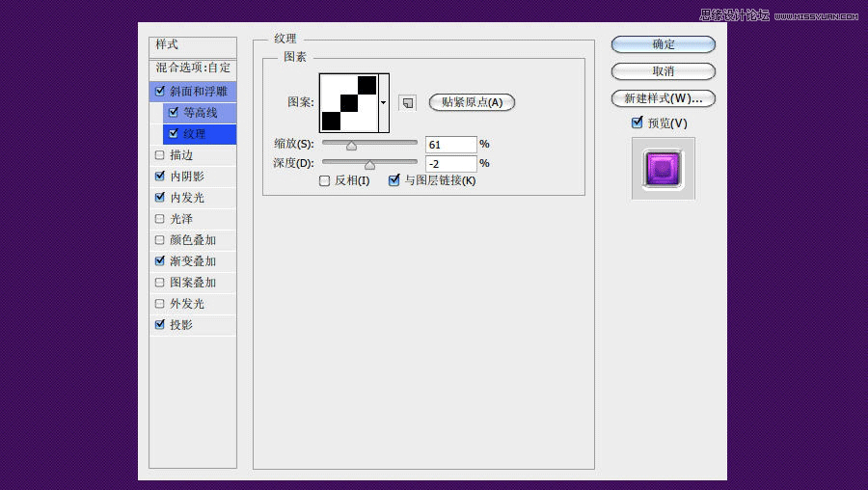Select 颜色叠加 style entry label
Image resolution: width=868 pixels, height=490 pixels.
[x=193, y=240]
